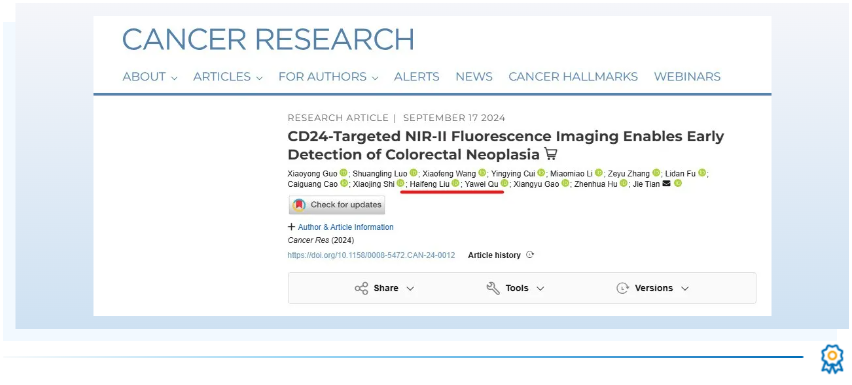Click the ABOUT navigation label
Screen dimensions: 852x385
[144, 77]
